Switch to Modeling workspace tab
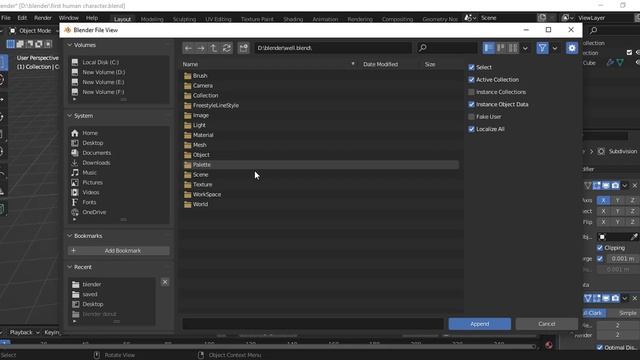Screen dimensions: 640x360 point(152,19)
